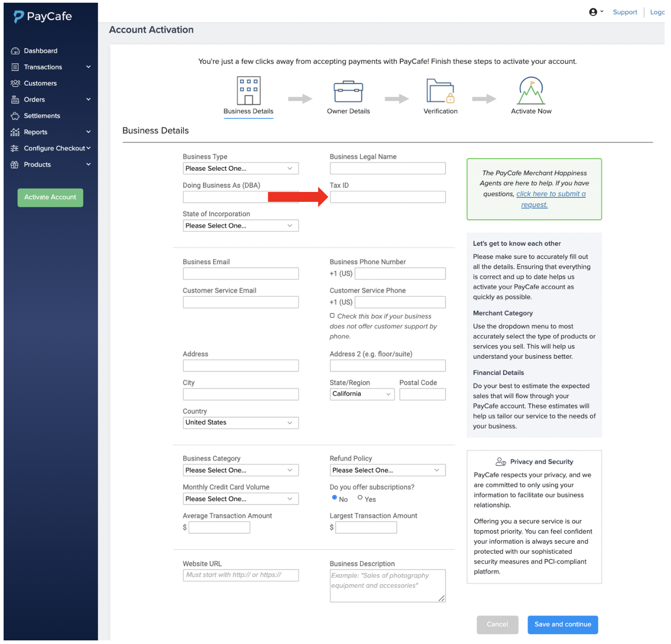671x644 pixels.
Task: Select the Verification step label
Action: [440, 112]
